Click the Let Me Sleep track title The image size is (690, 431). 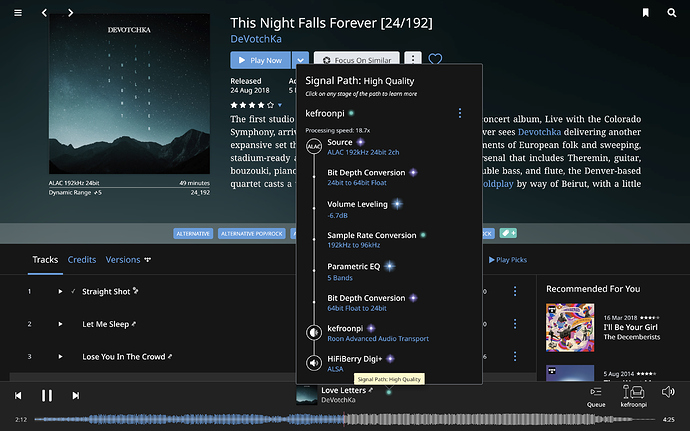pyautogui.click(x=106, y=324)
